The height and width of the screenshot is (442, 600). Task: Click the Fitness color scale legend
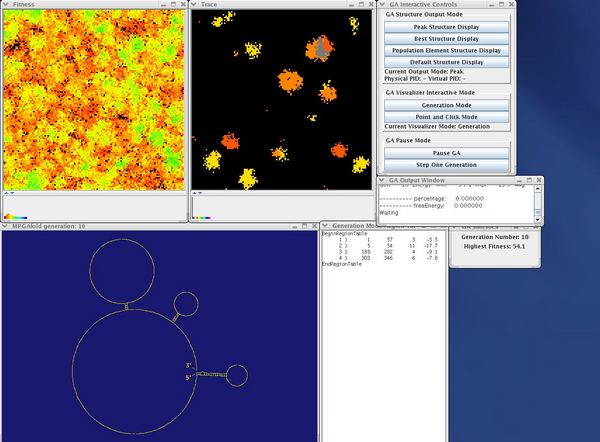(x=15, y=216)
